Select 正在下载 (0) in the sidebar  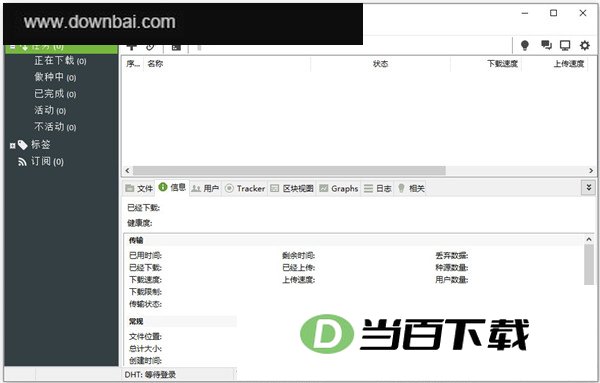[x=60, y=60]
